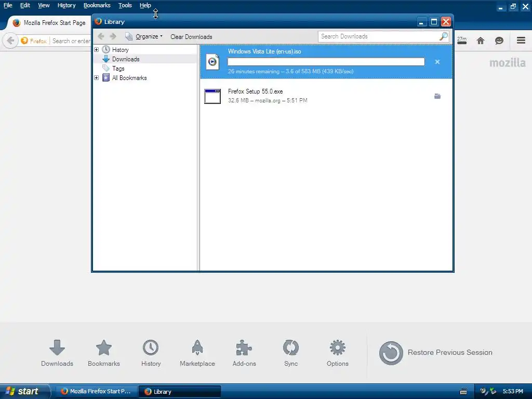Click the Home toolbar icon
The image size is (532, 399).
click(481, 41)
